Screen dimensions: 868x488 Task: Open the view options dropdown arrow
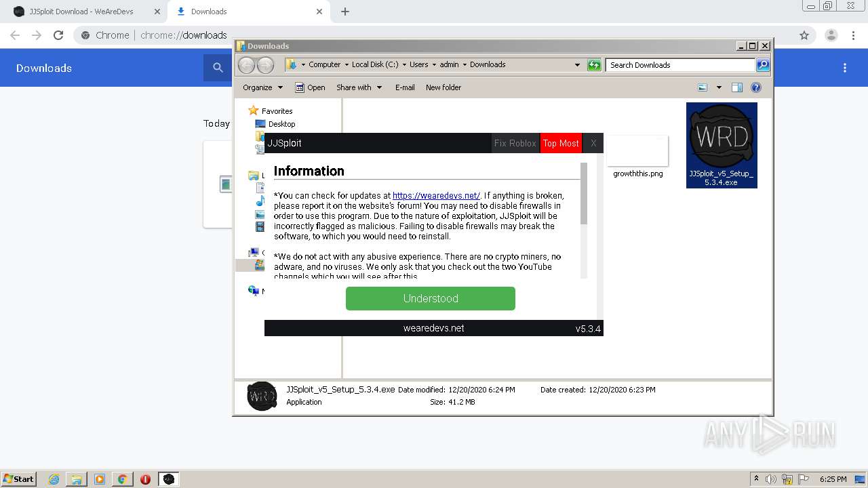click(x=719, y=87)
